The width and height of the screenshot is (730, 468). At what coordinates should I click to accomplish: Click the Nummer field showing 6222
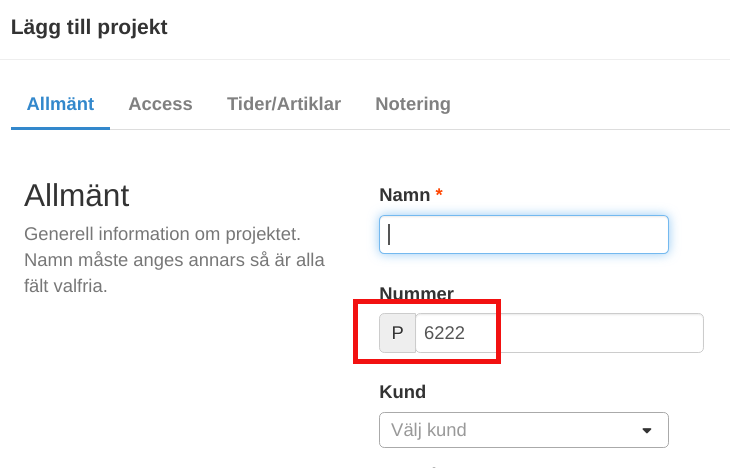(445, 333)
